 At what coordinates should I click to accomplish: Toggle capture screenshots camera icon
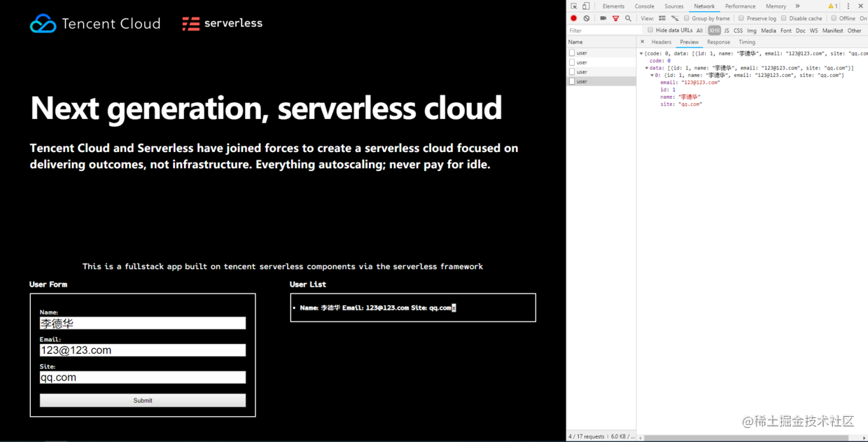603,18
